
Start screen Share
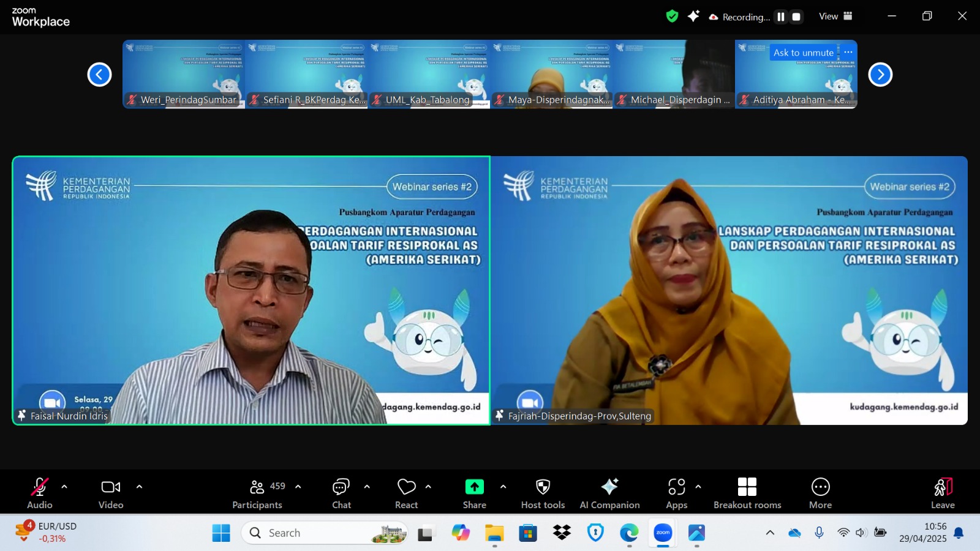475,493
